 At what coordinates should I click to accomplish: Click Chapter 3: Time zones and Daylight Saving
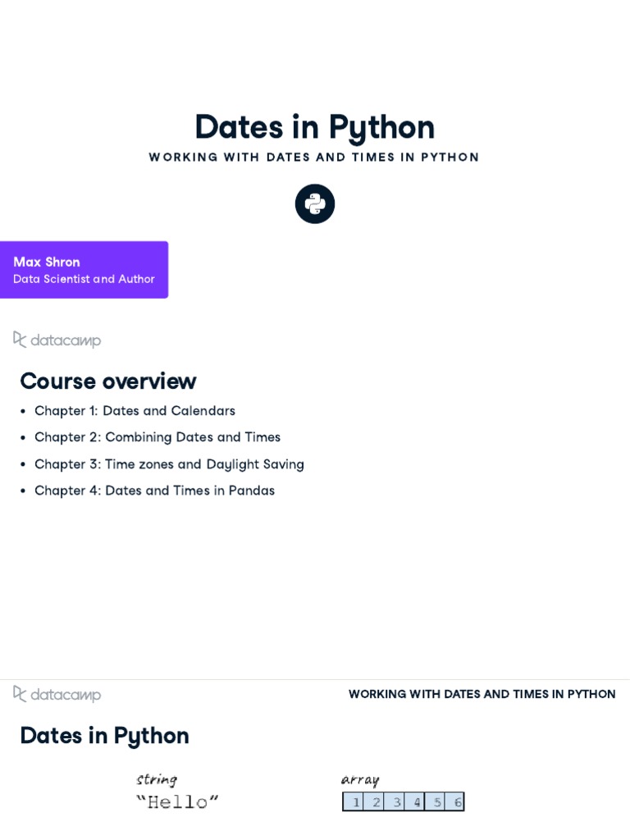click(169, 464)
